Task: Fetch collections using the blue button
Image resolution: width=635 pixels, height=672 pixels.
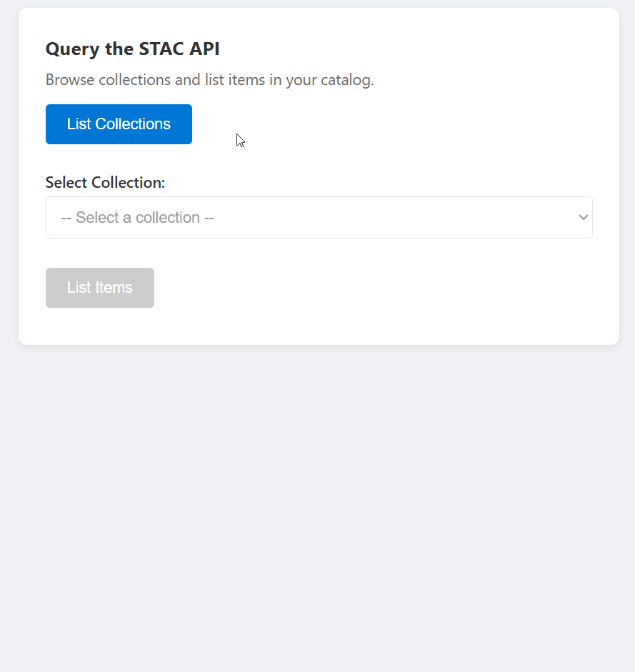Action: coord(119,124)
